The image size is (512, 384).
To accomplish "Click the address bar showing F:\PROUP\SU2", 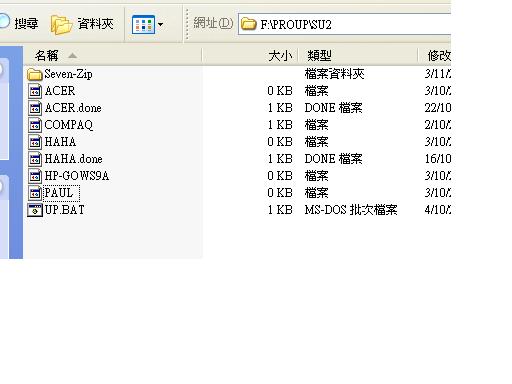I will tap(345, 24).
